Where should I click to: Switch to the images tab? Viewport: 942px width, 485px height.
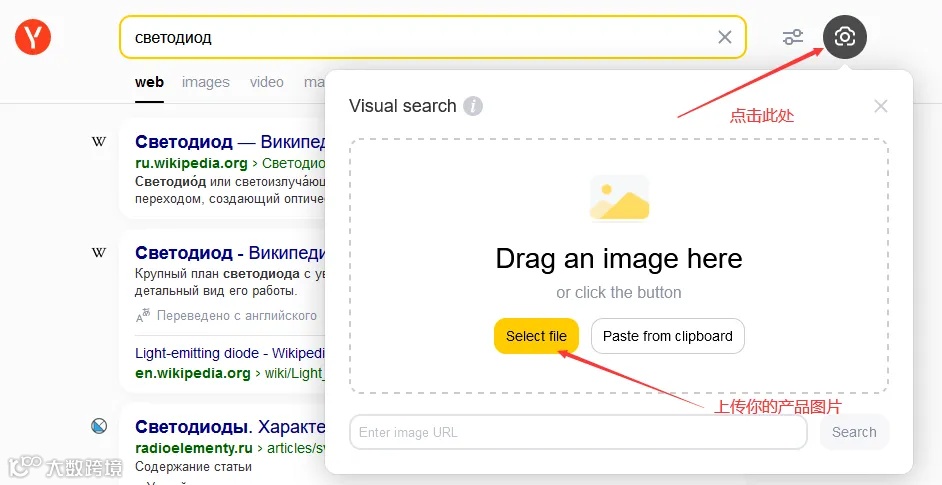pos(205,82)
